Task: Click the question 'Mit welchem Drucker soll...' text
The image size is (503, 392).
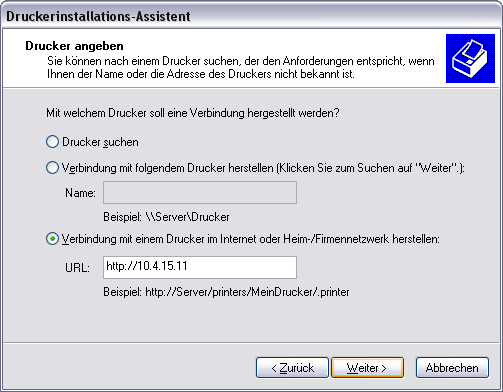Action: click(x=193, y=113)
